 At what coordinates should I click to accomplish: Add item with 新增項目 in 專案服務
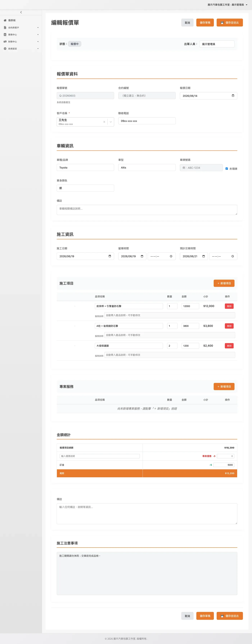(x=224, y=386)
